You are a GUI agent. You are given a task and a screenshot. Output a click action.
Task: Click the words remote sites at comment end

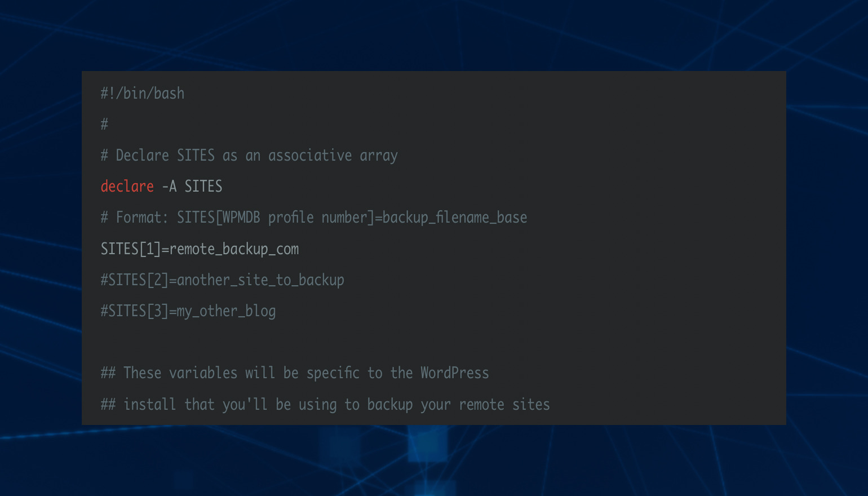click(504, 405)
